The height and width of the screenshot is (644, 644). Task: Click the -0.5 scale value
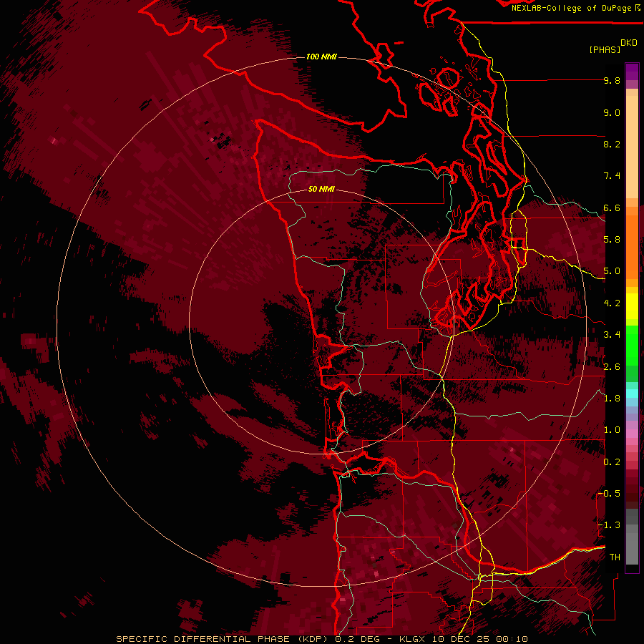pos(608,494)
